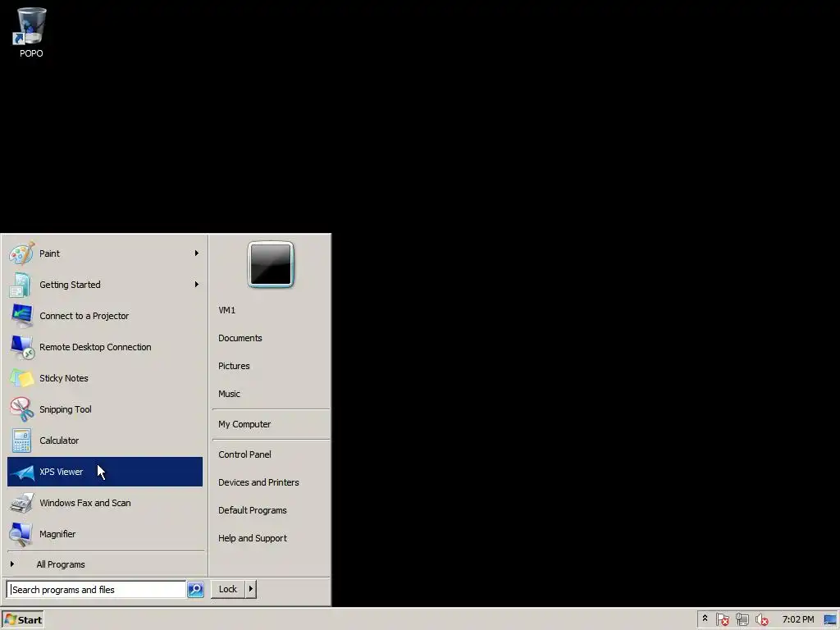Click the 7:02 PM clock
The height and width of the screenshot is (630, 840).
[x=797, y=619]
